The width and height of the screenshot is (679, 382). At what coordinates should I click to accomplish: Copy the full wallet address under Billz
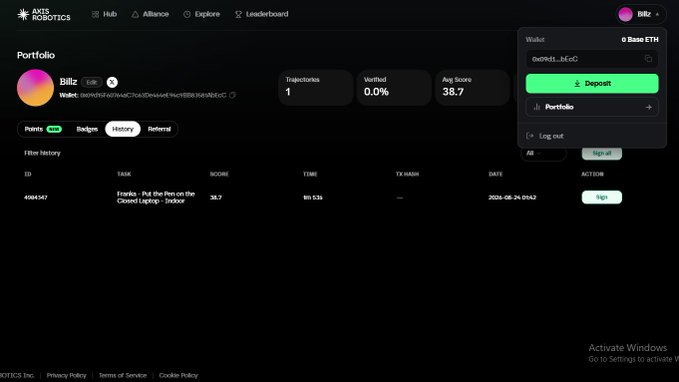(233, 95)
